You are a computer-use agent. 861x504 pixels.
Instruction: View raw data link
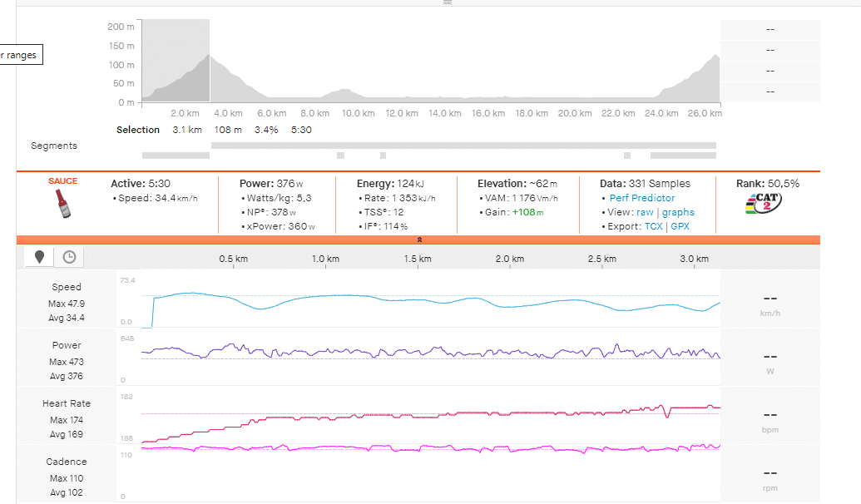tap(645, 212)
